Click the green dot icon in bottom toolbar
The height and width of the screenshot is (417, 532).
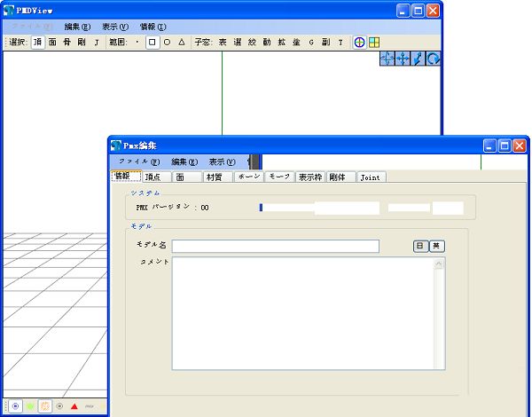pyautogui.click(x=30, y=406)
